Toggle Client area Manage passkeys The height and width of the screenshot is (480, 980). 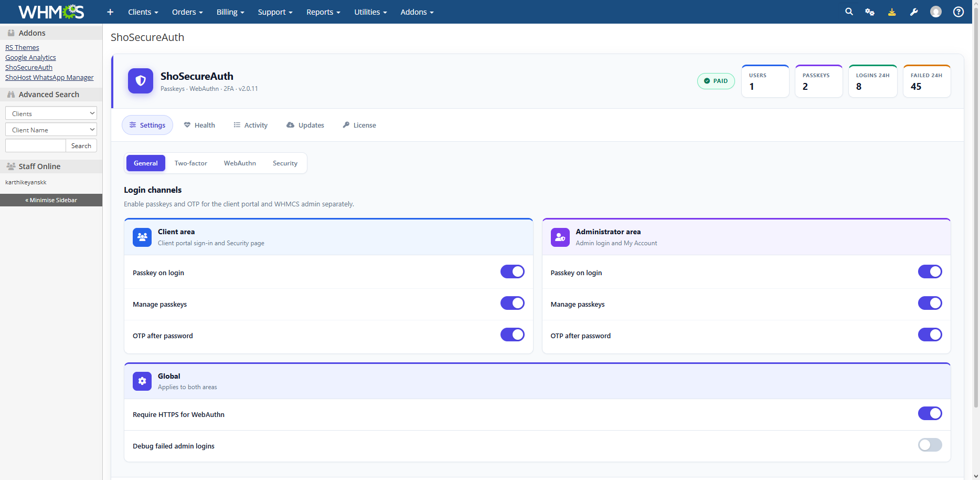click(x=513, y=303)
